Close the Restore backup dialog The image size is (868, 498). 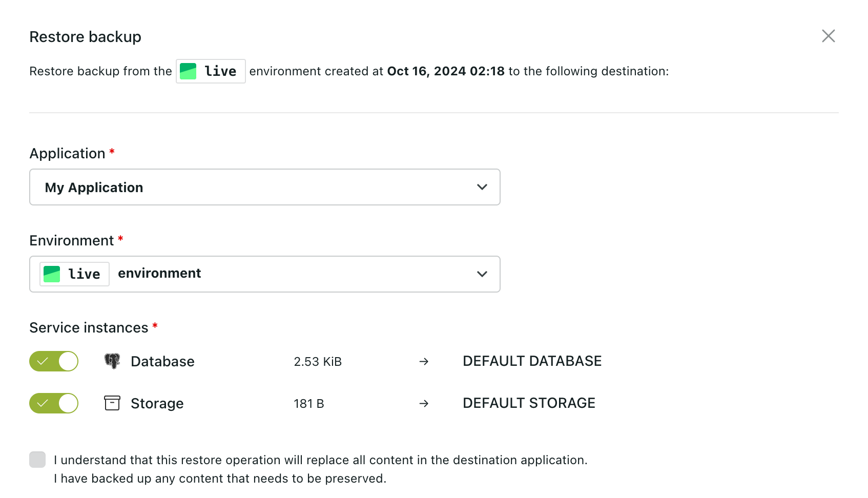[x=828, y=36]
